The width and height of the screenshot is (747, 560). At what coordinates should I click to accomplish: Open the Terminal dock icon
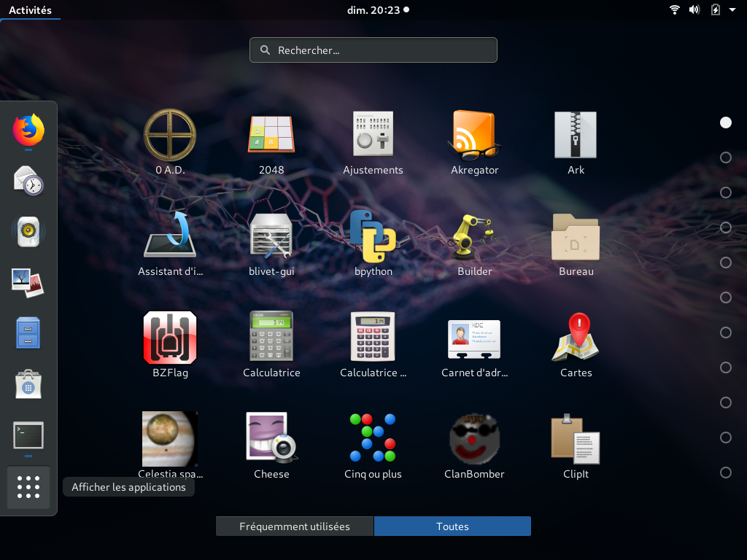click(28, 435)
